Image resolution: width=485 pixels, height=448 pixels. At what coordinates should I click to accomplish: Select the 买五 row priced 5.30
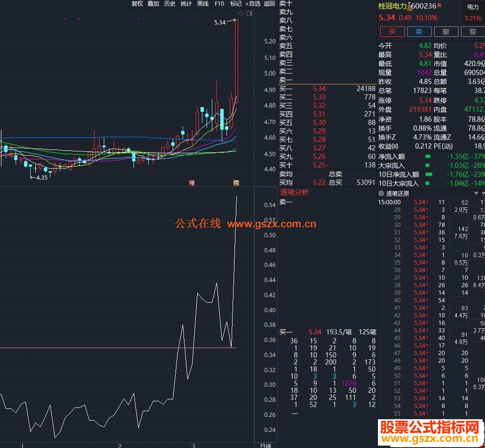pyautogui.click(x=327, y=123)
